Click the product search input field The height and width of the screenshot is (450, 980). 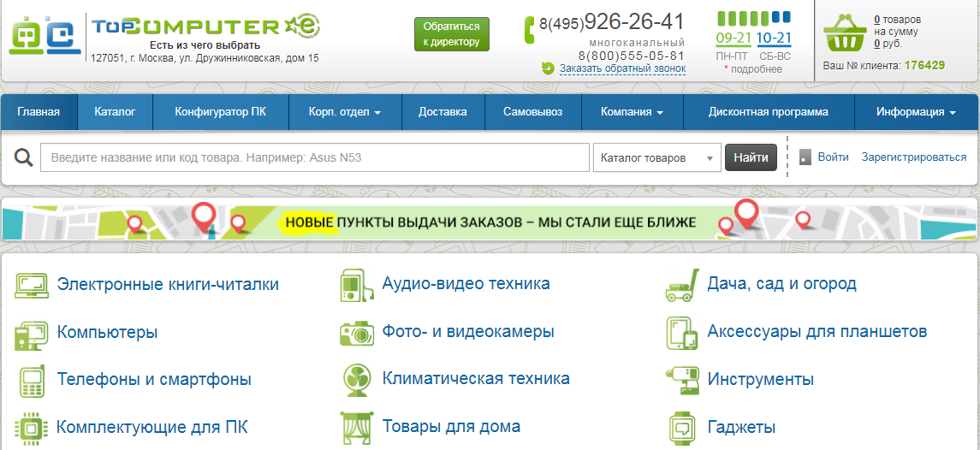tap(315, 158)
